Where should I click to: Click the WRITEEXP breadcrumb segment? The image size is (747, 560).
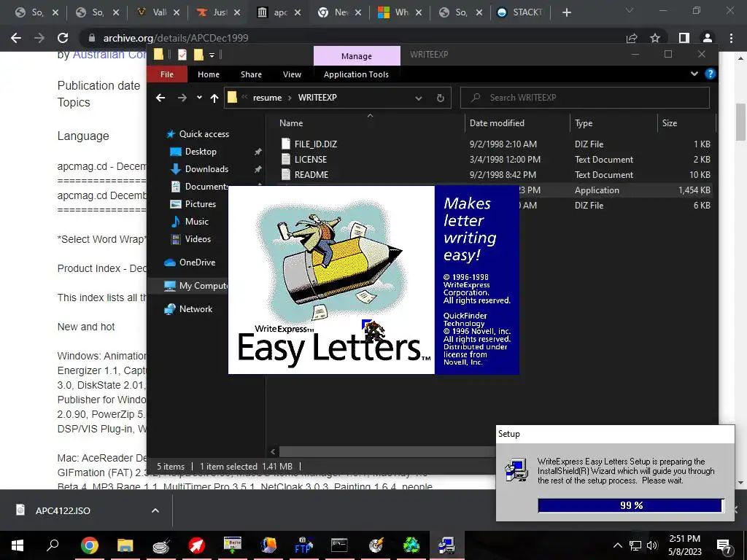tap(317, 98)
